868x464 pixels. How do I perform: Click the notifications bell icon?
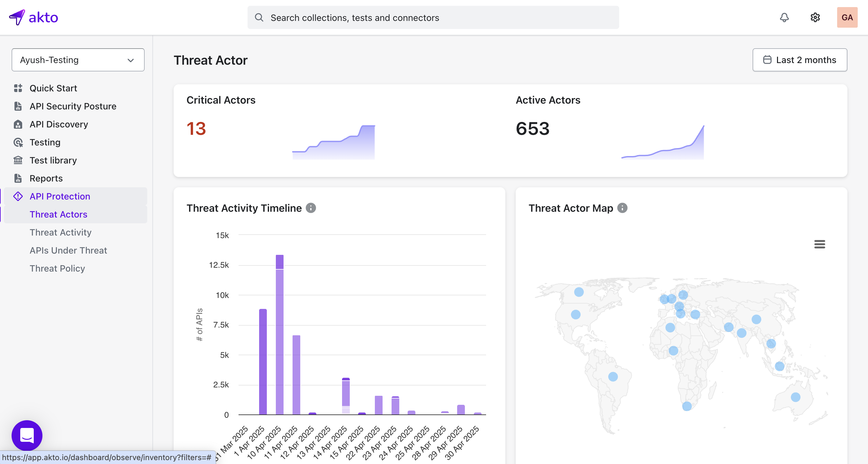(x=784, y=17)
